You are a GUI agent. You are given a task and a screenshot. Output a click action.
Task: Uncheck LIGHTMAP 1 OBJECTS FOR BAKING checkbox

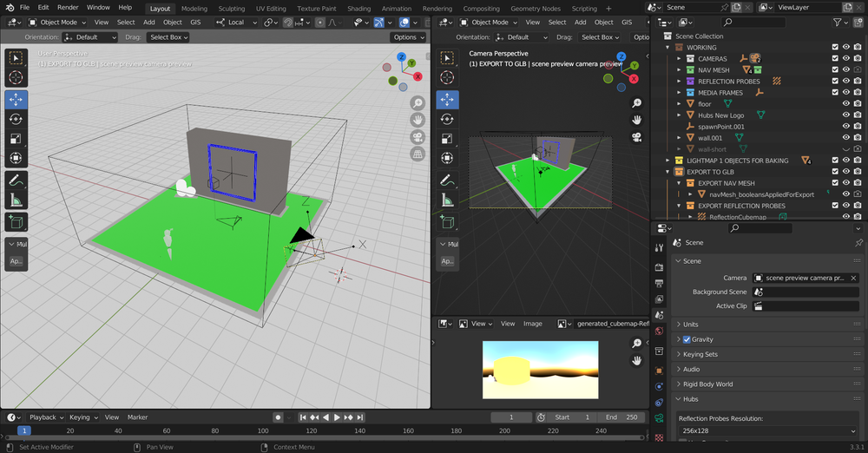[835, 161]
